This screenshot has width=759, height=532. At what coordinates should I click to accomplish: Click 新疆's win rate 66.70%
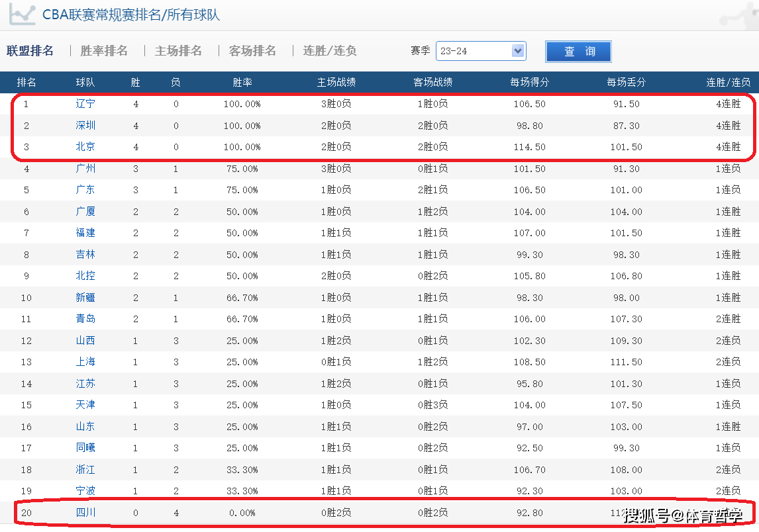242,298
